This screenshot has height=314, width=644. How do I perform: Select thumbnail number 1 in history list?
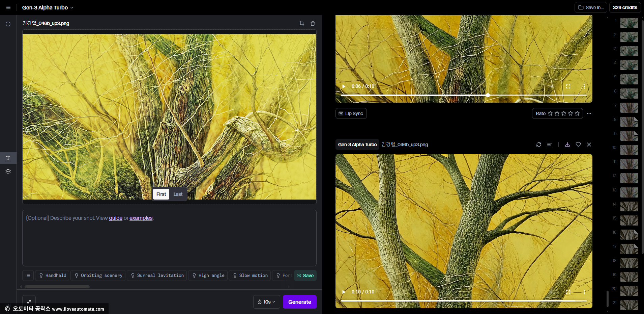tap(629, 23)
